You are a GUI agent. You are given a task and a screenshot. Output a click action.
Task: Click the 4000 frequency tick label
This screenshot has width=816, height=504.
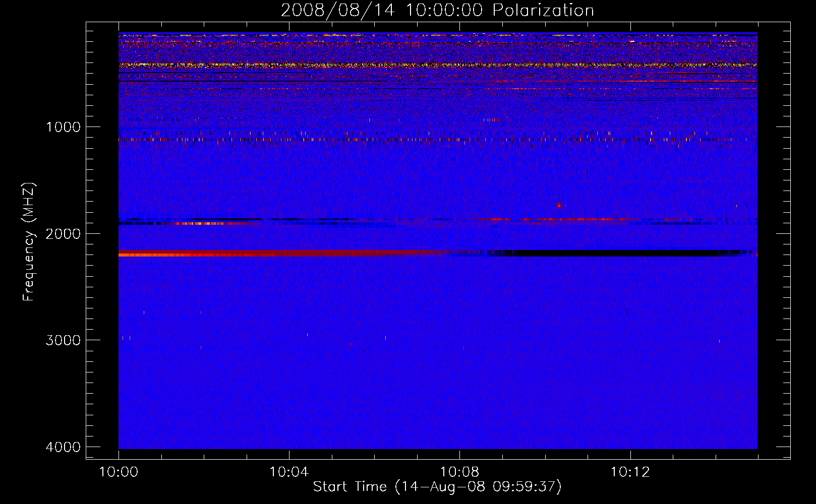click(63, 447)
